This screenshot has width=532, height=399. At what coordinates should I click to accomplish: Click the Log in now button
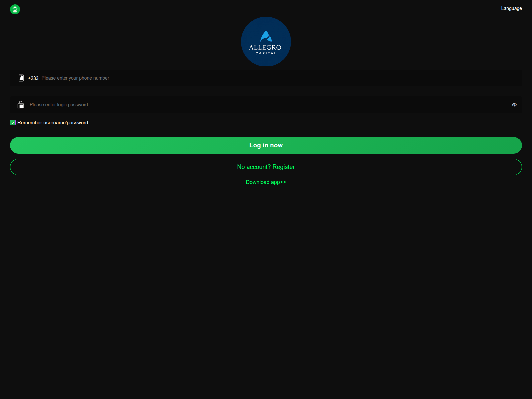[266, 145]
